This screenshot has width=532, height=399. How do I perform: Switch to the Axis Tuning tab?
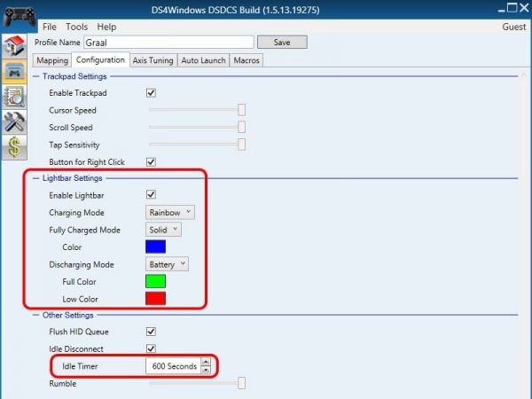click(x=153, y=60)
